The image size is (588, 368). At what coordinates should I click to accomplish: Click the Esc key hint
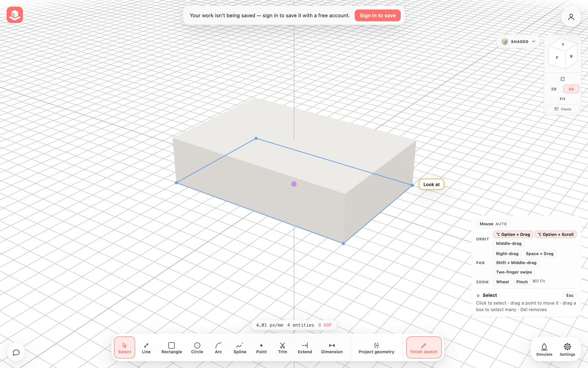[x=570, y=296]
